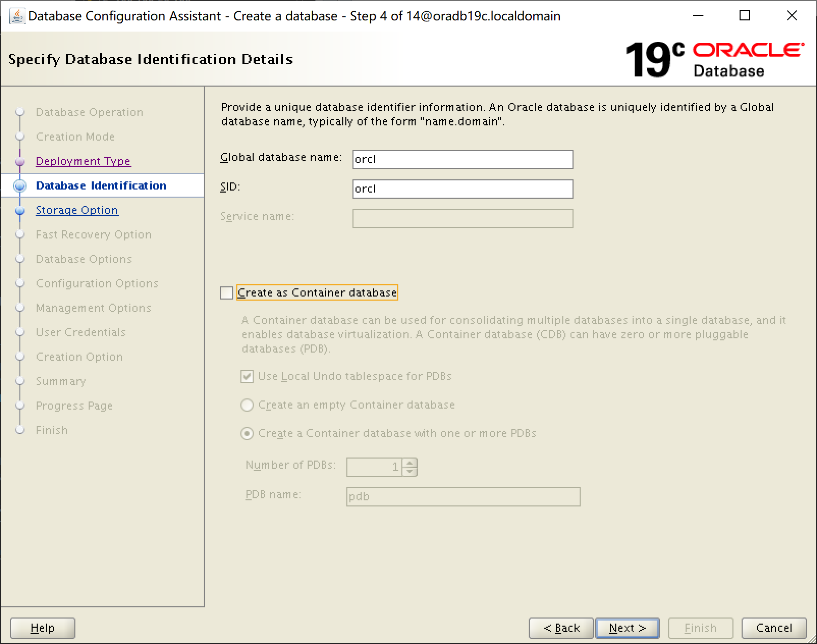This screenshot has width=817, height=644.
Task: Toggle Use Local Undo tablespace for PDBs
Action: point(247,377)
